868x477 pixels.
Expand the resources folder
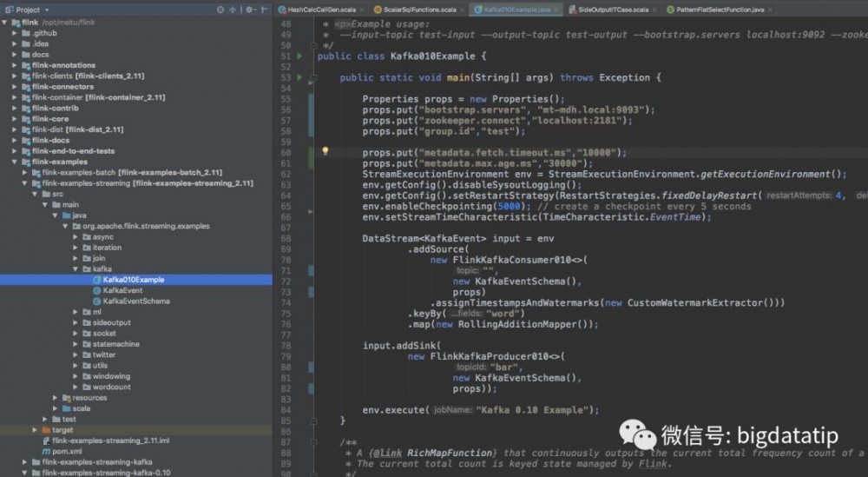click(x=55, y=398)
